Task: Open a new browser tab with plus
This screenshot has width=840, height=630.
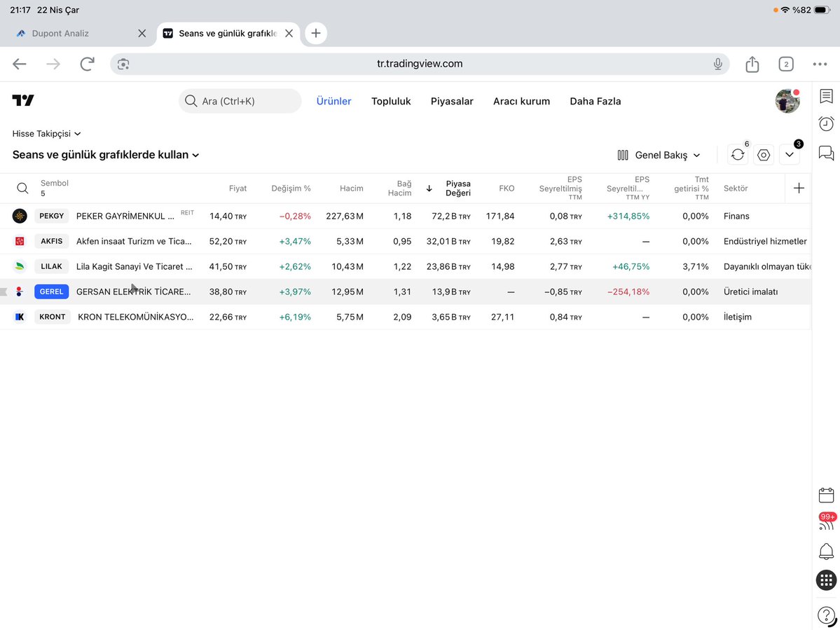Action: [x=316, y=33]
